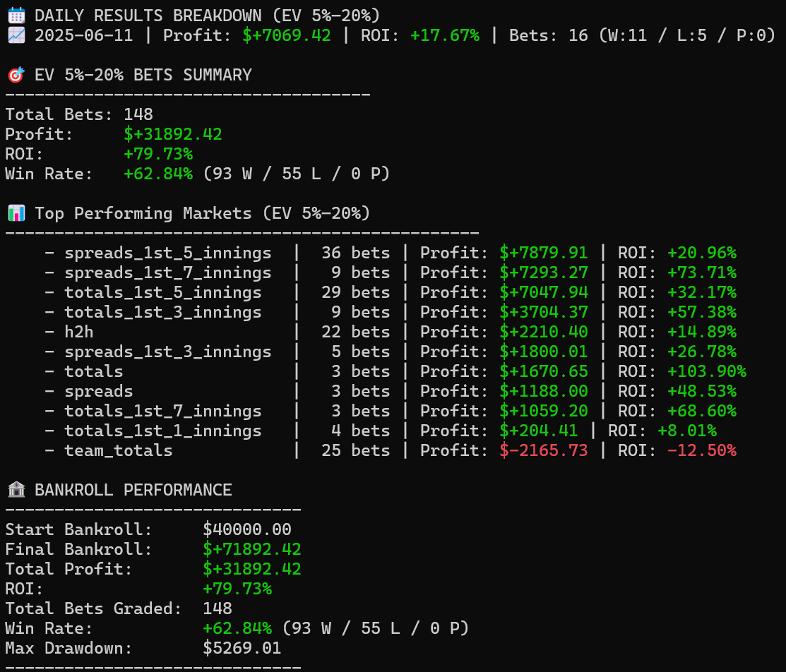The width and height of the screenshot is (786, 672).
Task: Click the 'BANKROLL PERFORMANCE' heading
Action: (x=133, y=490)
